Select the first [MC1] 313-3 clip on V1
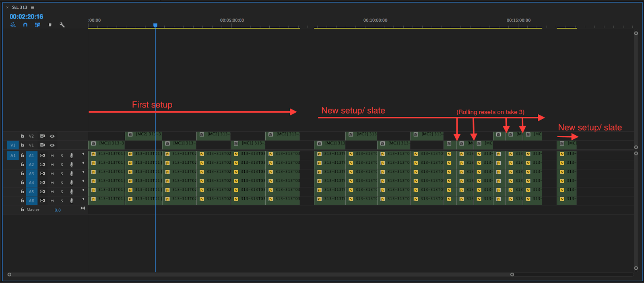This screenshot has height=283, width=644. (x=106, y=145)
